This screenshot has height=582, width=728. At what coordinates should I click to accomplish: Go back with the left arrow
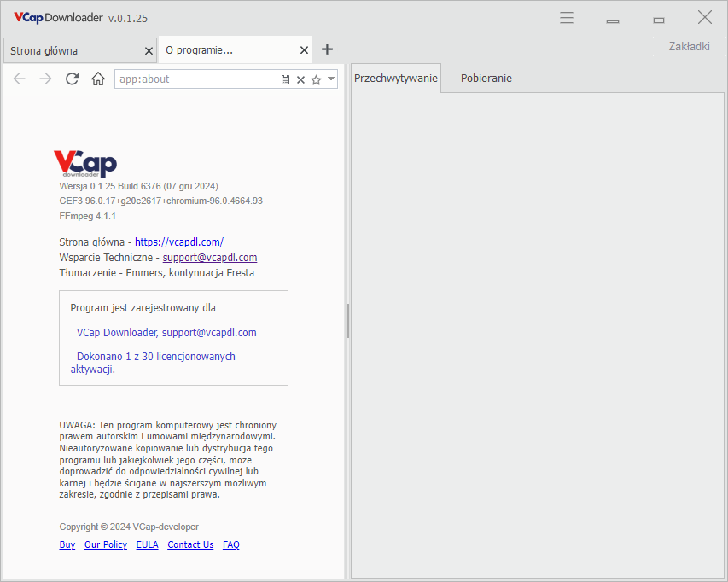(19, 79)
